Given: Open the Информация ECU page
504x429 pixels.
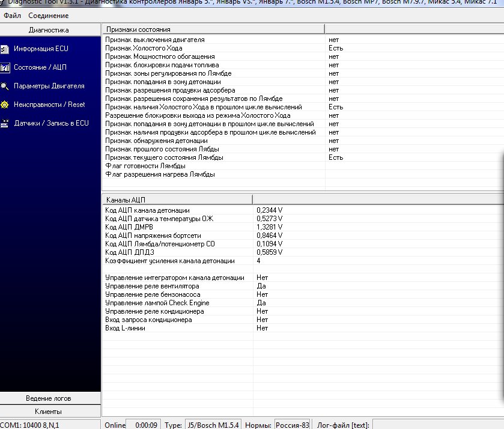Looking at the screenshot, I should 41,49.
